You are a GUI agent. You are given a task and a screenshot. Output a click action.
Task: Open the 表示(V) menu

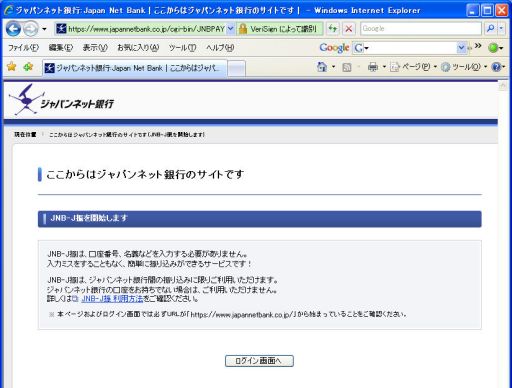click(x=95, y=48)
